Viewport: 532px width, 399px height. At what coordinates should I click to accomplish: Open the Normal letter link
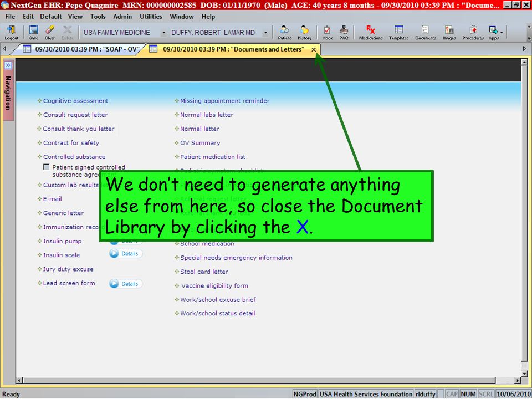tap(199, 129)
